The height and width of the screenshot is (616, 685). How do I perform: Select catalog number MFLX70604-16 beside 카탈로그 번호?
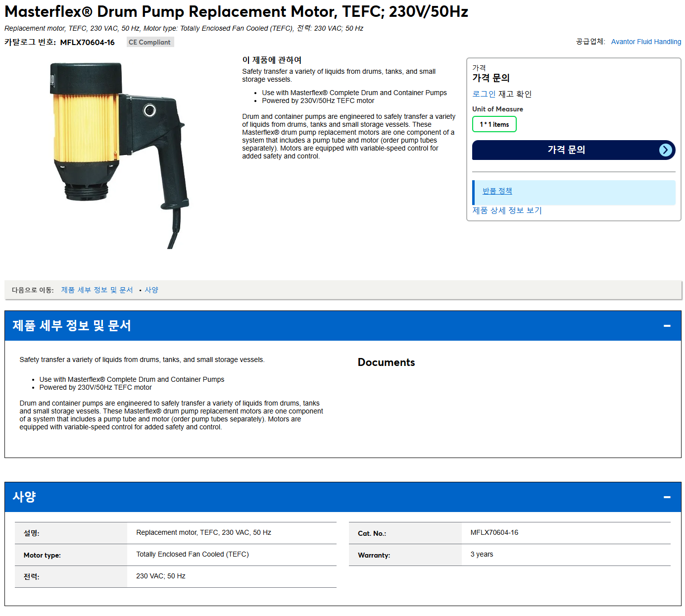87,43
